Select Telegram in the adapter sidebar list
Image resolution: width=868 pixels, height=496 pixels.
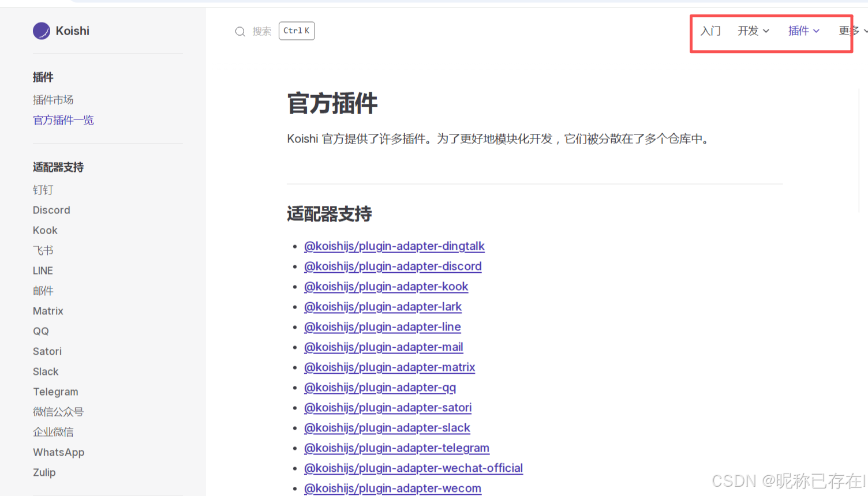(55, 392)
